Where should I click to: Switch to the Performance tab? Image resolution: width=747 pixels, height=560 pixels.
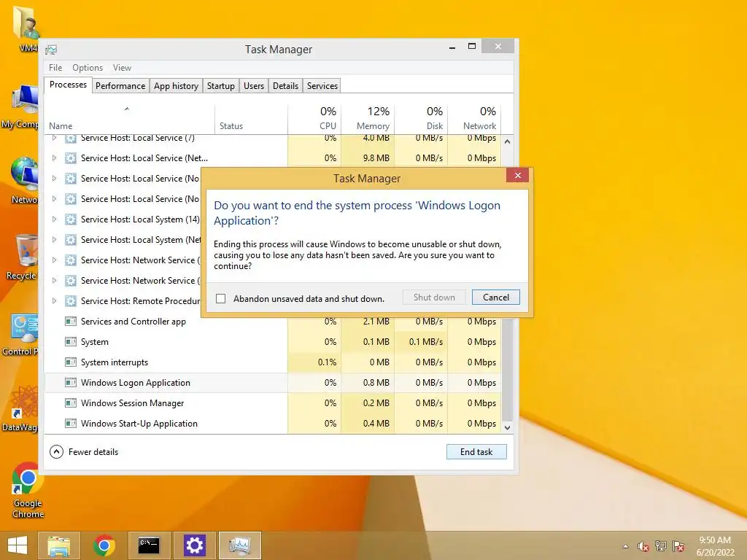tap(120, 86)
